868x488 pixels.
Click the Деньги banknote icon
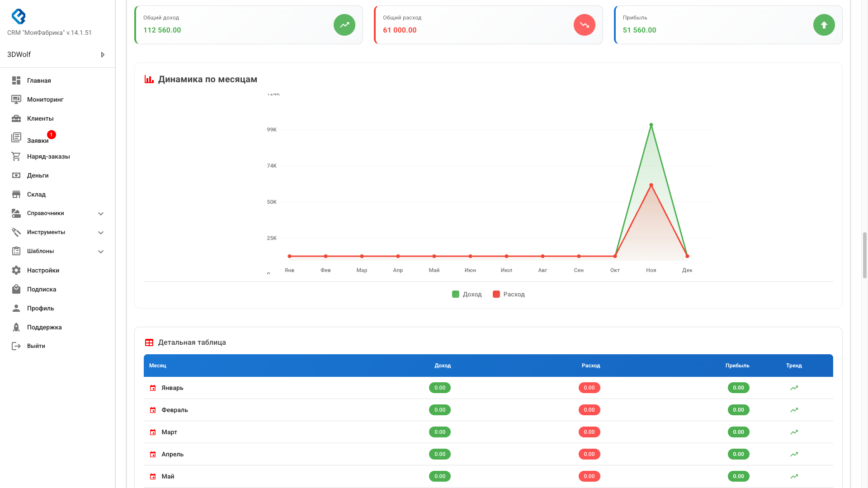click(16, 175)
